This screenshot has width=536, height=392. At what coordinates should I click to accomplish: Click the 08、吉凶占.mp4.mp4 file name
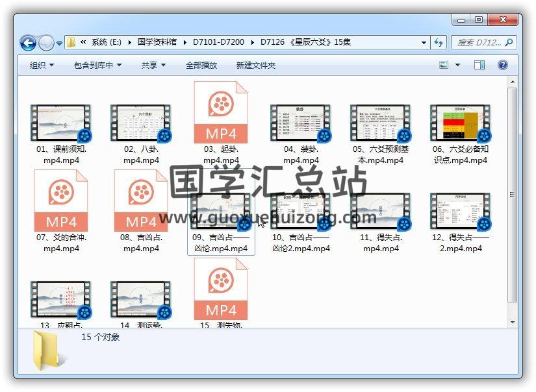point(141,243)
